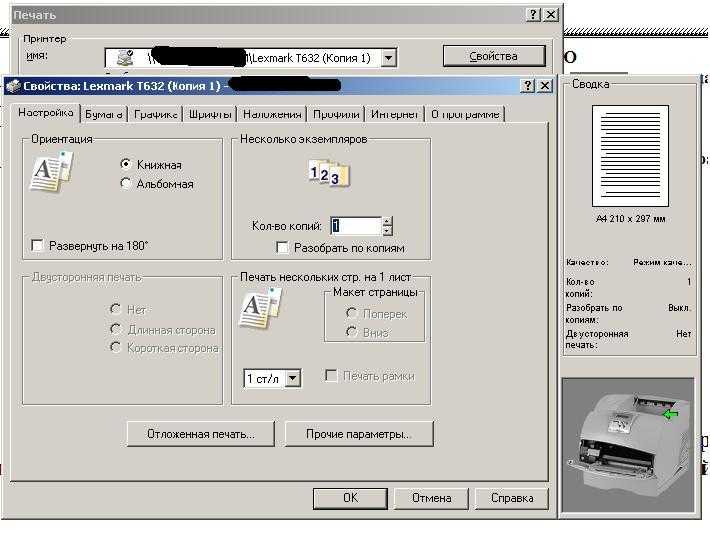The height and width of the screenshot is (536, 710).
Task: Click the help question mark in the Properties title bar
Action: [528, 86]
